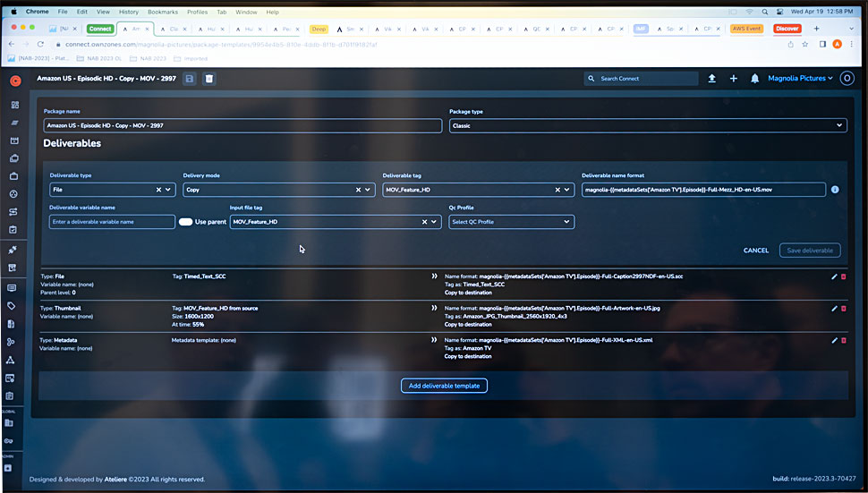Select the Deep tab group
The height and width of the screenshot is (493, 868).
(x=319, y=29)
